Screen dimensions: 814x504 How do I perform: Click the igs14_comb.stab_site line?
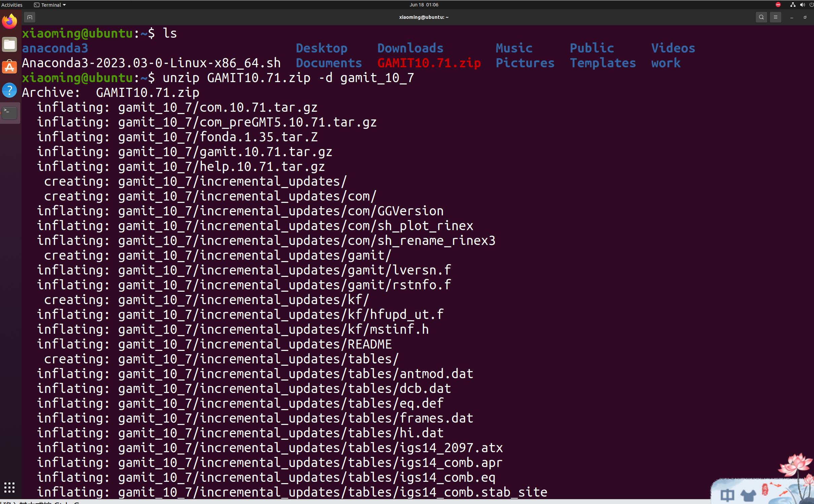tap(292, 492)
